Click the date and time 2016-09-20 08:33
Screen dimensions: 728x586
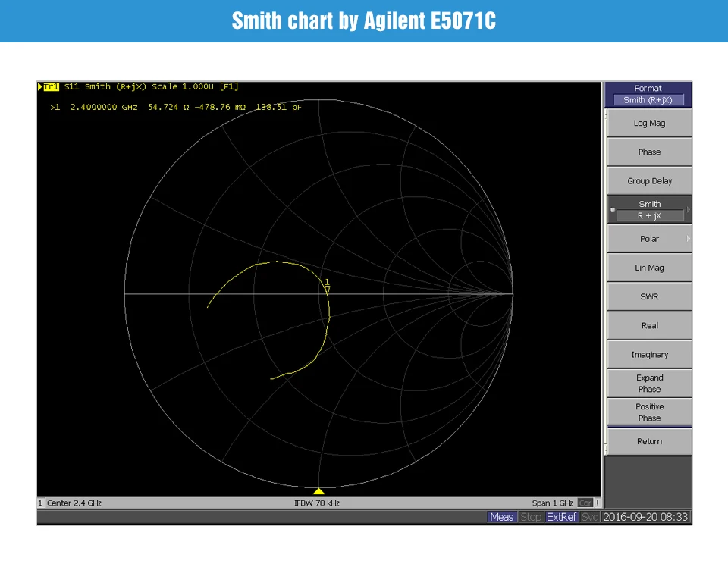click(645, 517)
